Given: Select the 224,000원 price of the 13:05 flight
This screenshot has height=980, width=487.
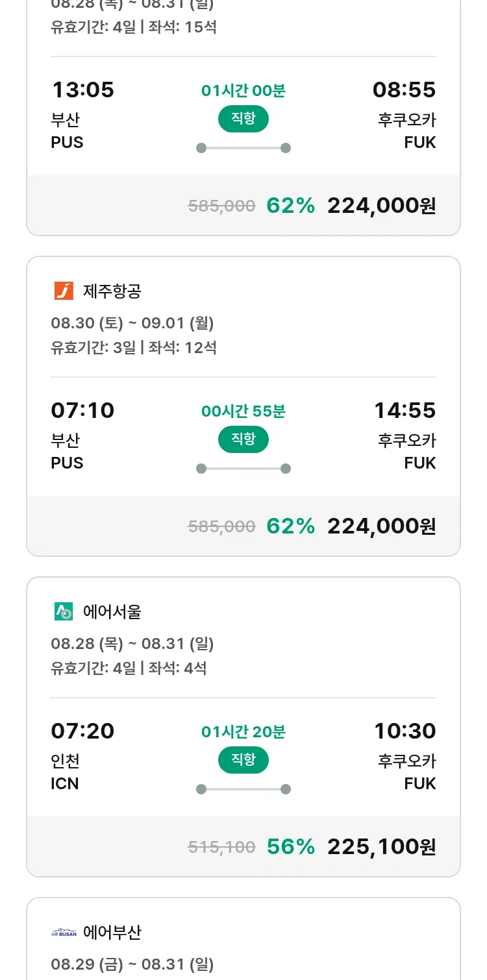Looking at the screenshot, I should point(381,206).
